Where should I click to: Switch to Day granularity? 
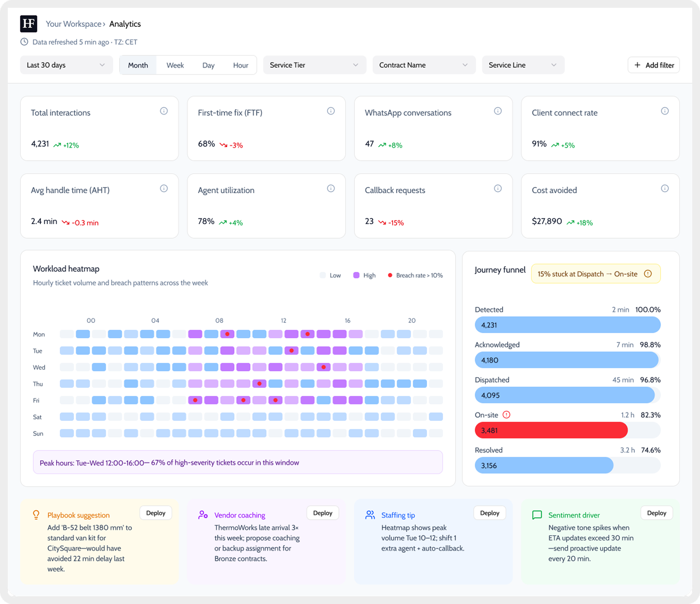point(208,65)
